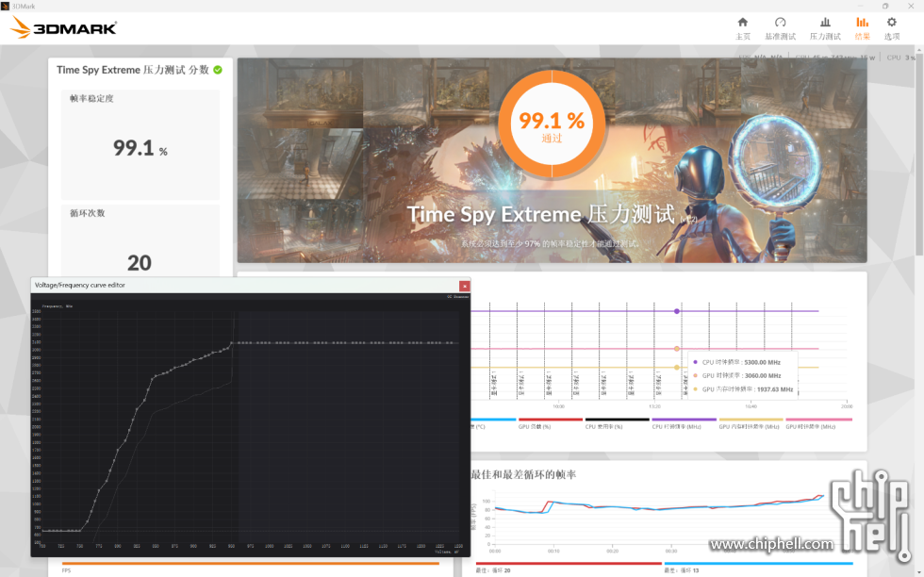Select the 结果 results tab
Image resolution: width=924 pixels, height=577 pixels.
pyautogui.click(x=862, y=28)
